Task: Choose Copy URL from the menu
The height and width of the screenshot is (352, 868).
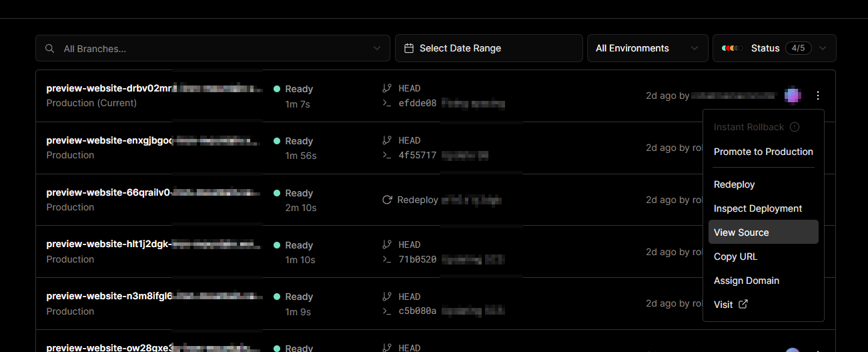Action: [735, 256]
